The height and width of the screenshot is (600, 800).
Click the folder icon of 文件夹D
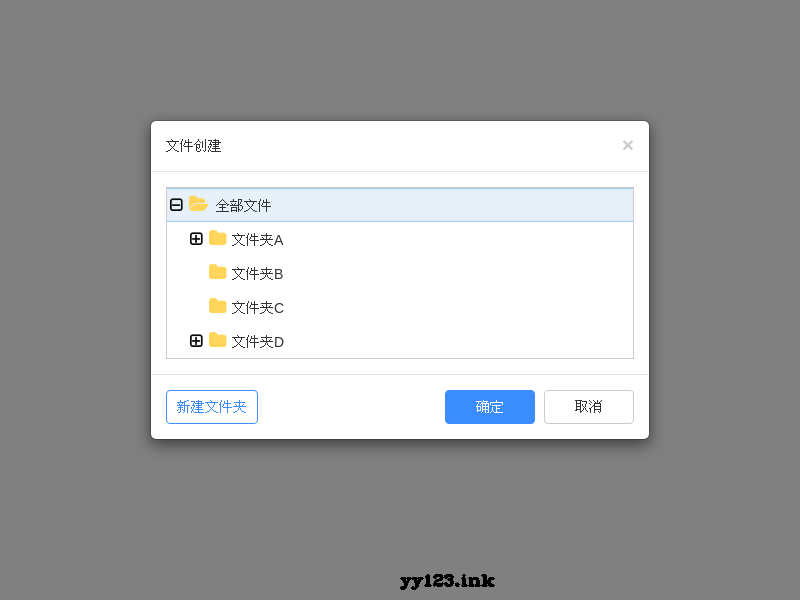pyautogui.click(x=217, y=341)
